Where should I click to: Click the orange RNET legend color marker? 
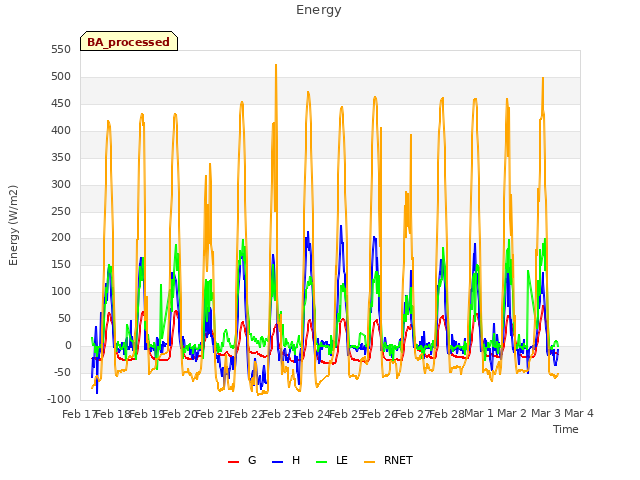coord(369,462)
